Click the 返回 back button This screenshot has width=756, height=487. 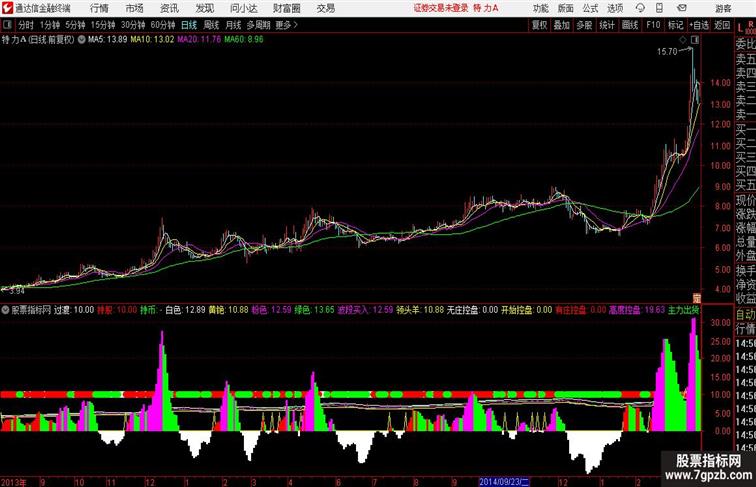click(722, 25)
